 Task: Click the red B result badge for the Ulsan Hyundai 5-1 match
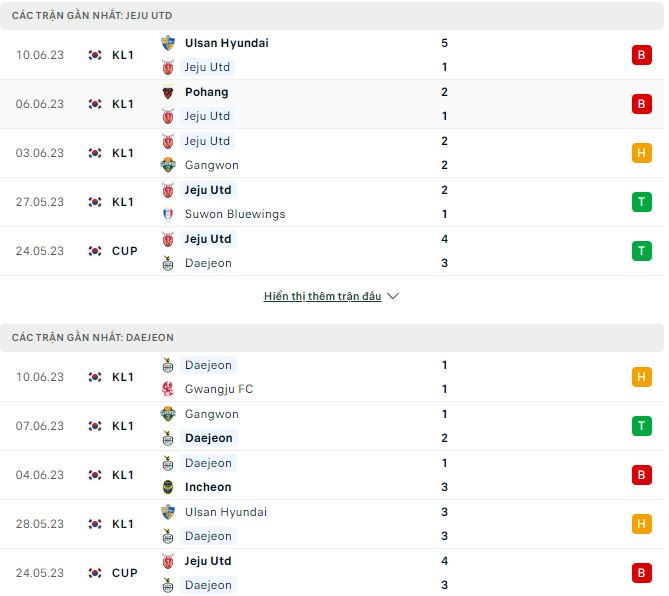[x=640, y=55]
